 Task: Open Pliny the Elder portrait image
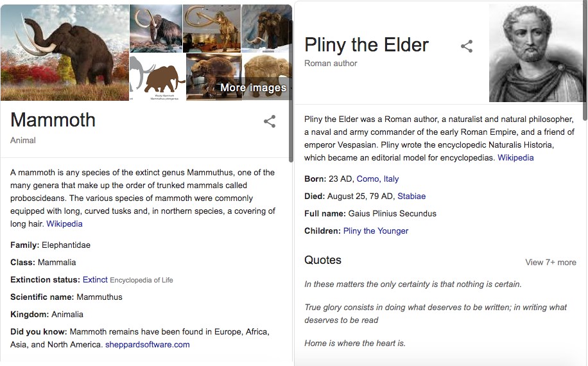point(535,53)
